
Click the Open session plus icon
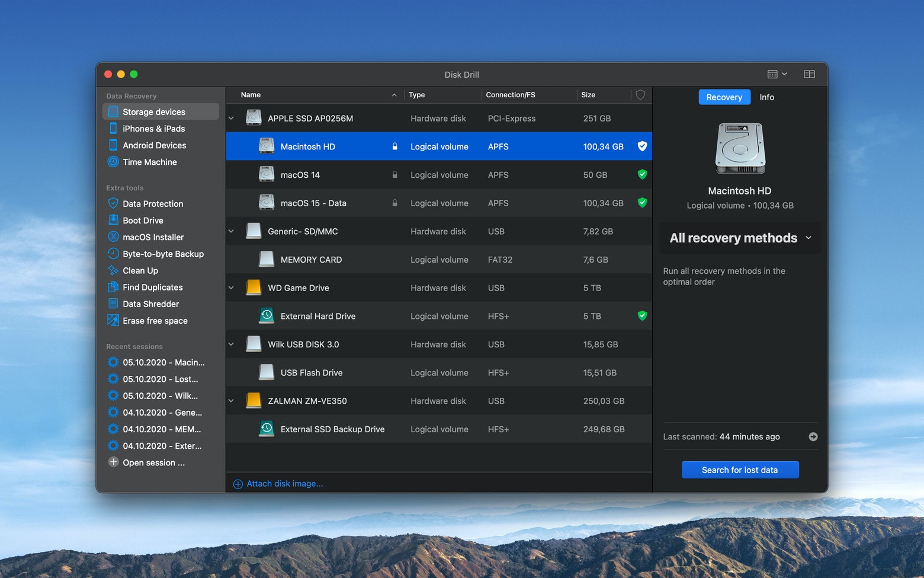113,462
